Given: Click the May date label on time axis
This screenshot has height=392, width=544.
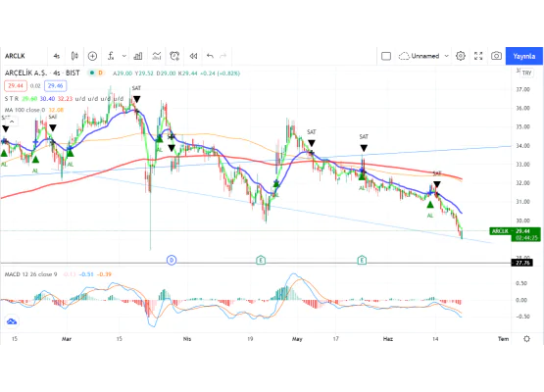Looking at the screenshot, I should point(297,339).
